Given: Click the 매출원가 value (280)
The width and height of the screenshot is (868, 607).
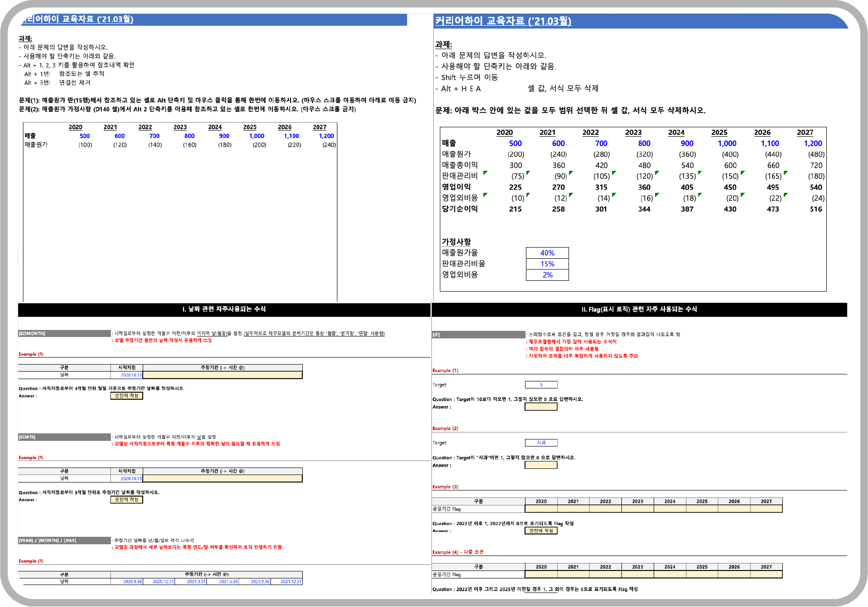Looking at the screenshot, I should tap(601, 154).
